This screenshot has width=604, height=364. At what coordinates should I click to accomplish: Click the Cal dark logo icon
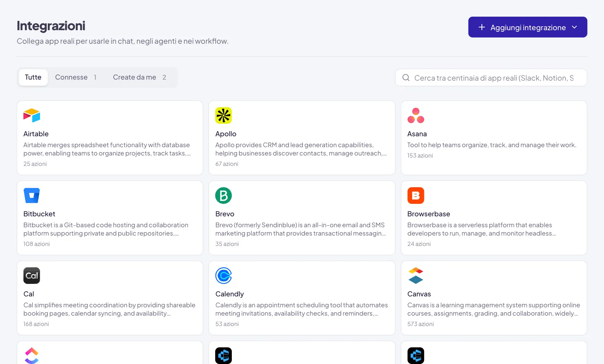tap(32, 276)
